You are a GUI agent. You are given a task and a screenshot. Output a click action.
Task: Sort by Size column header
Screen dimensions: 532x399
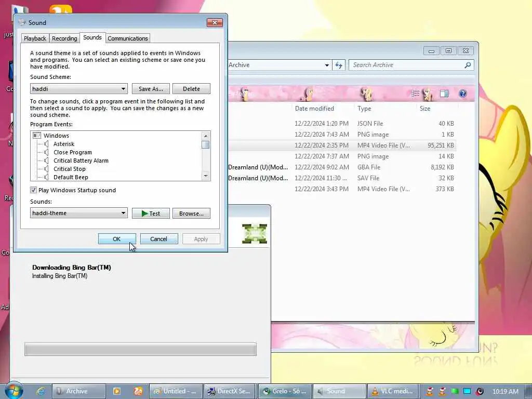425,109
